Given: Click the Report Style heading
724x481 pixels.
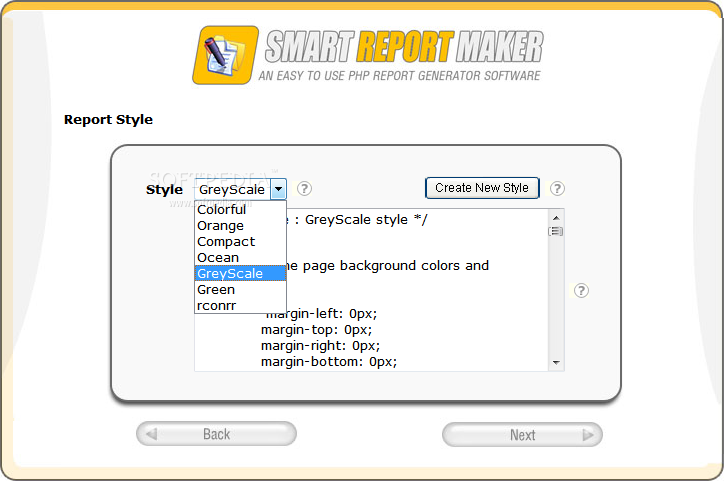Looking at the screenshot, I should [x=108, y=120].
